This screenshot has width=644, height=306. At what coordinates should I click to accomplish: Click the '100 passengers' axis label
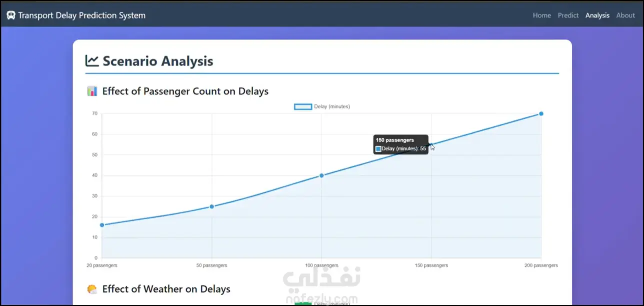tap(321, 265)
